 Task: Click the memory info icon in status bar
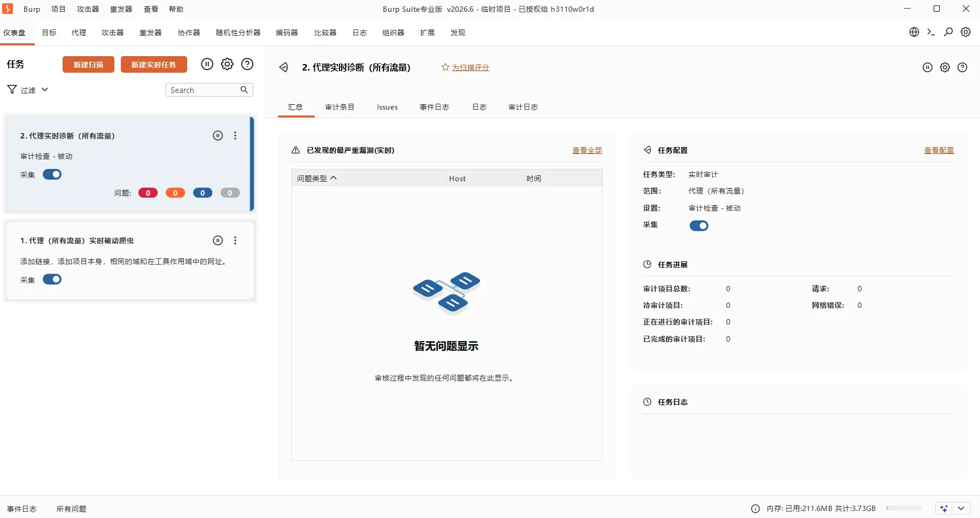[755, 509]
